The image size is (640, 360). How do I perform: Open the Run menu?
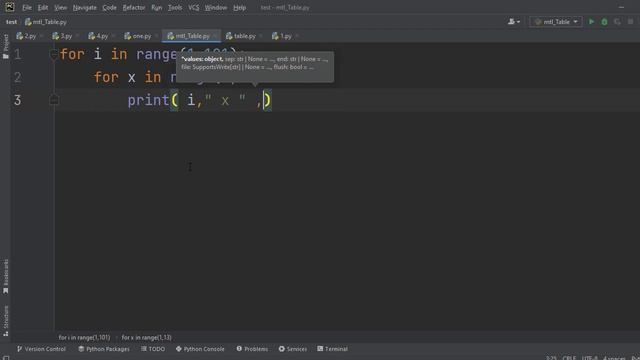(x=156, y=8)
